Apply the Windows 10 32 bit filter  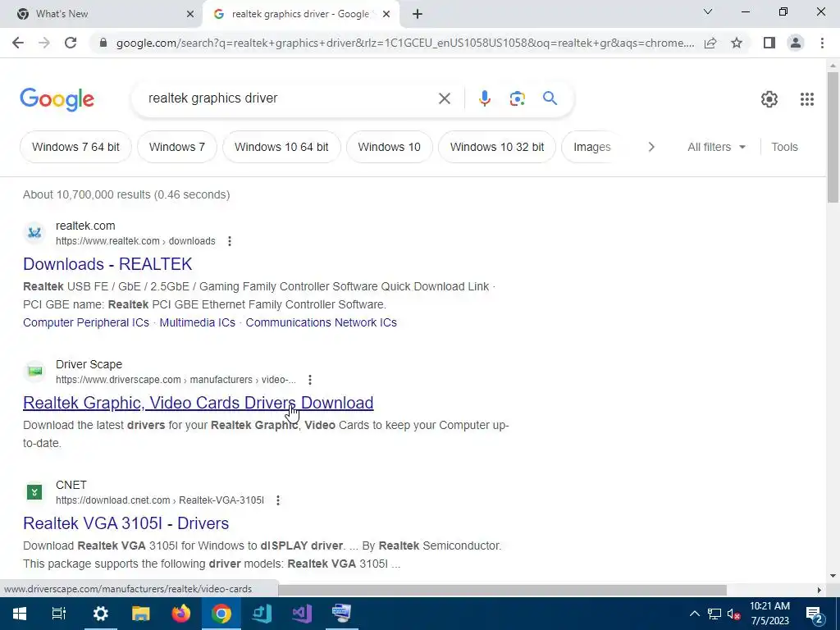(496, 147)
